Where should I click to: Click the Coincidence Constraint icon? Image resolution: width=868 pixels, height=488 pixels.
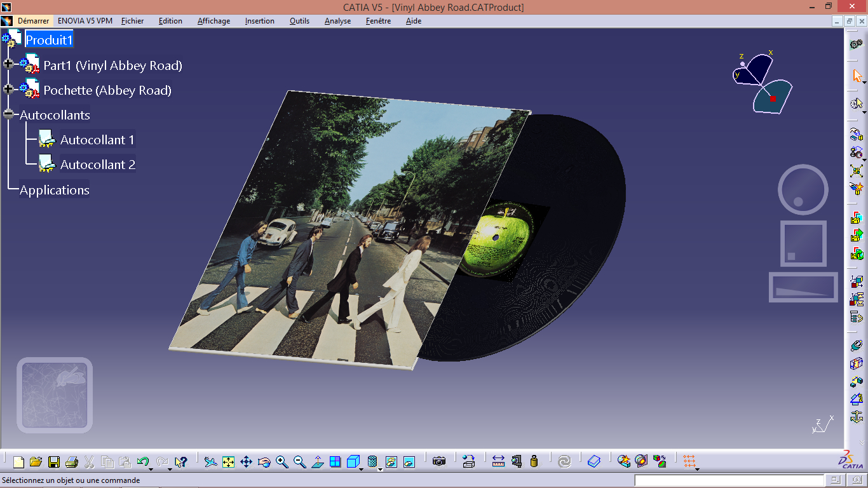click(857, 346)
